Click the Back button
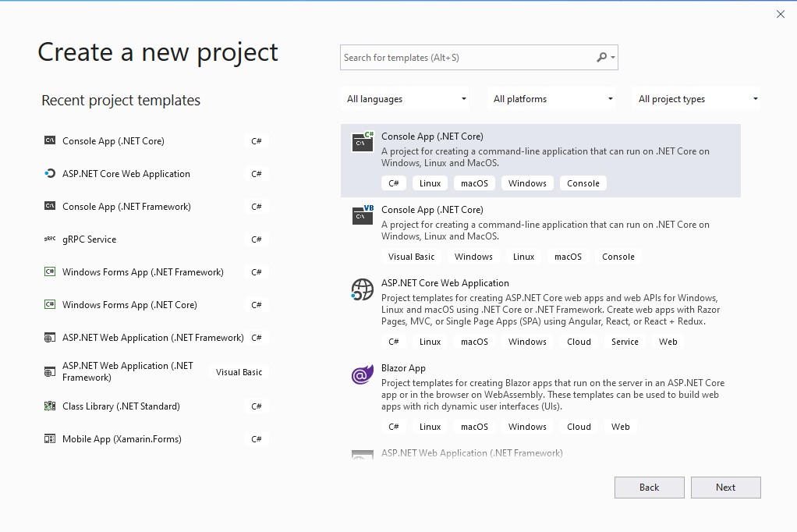Image resolution: width=797 pixels, height=532 pixels. (x=649, y=487)
